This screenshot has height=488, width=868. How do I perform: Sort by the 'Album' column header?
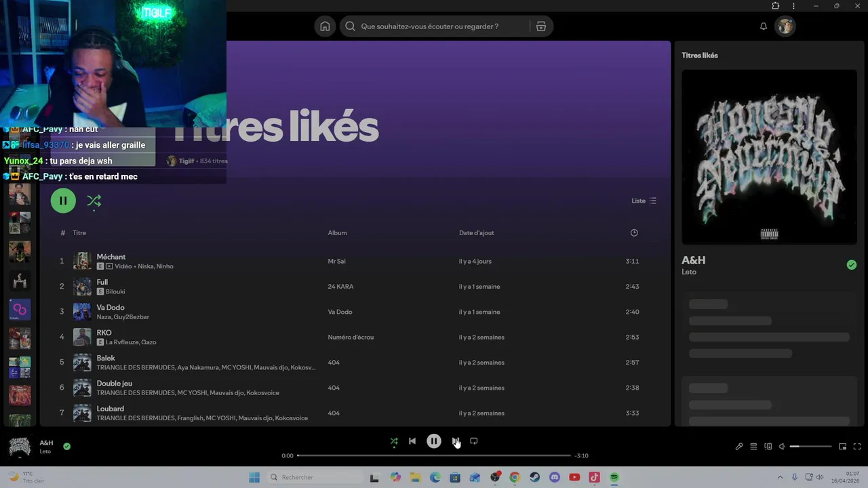pos(337,232)
